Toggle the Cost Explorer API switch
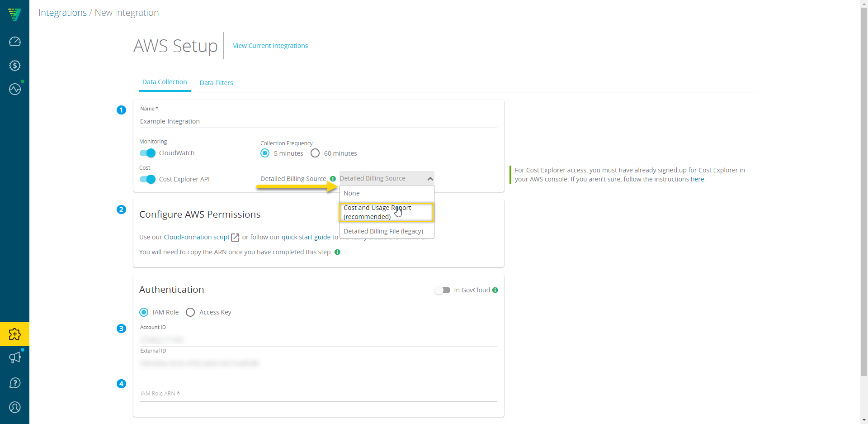 147,179
